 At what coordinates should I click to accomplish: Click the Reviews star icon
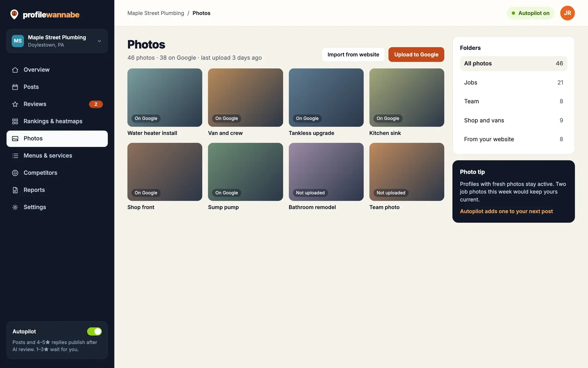click(x=15, y=104)
